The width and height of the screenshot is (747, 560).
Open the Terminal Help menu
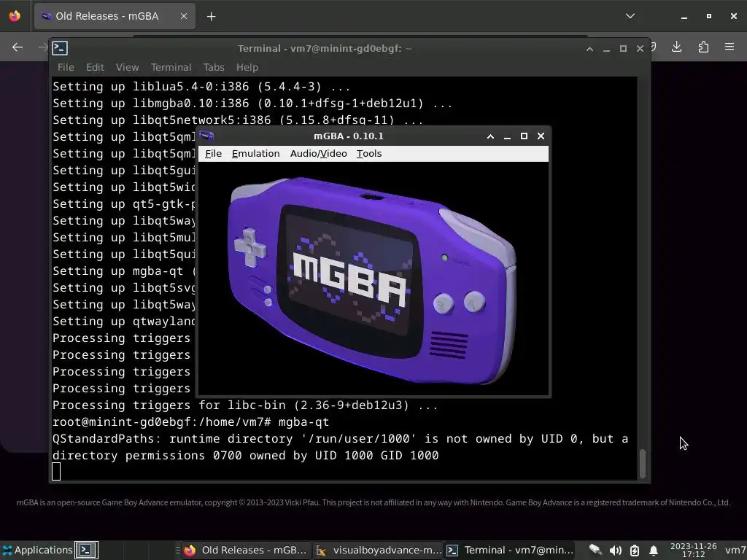247,67
